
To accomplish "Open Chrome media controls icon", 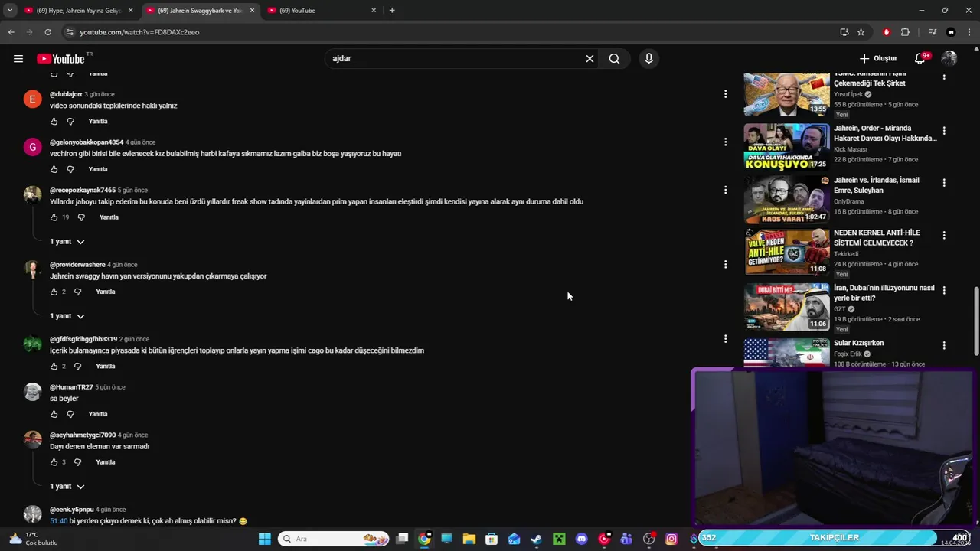I will pyautogui.click(x=932, y=32).
